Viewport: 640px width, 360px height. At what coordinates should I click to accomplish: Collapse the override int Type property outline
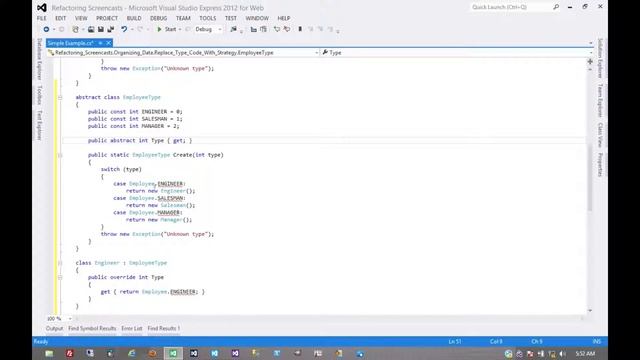point(60,277)
